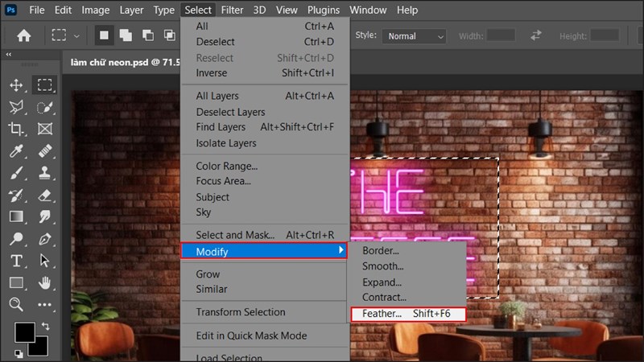
Task: Open the Help menu
Action: (407, 10)
